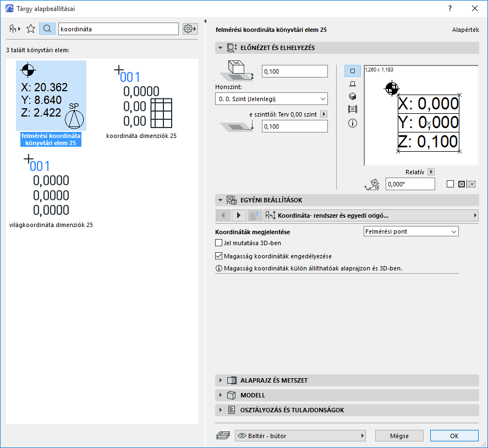Select the 2D symbol preview view

(x=352, y=71)
